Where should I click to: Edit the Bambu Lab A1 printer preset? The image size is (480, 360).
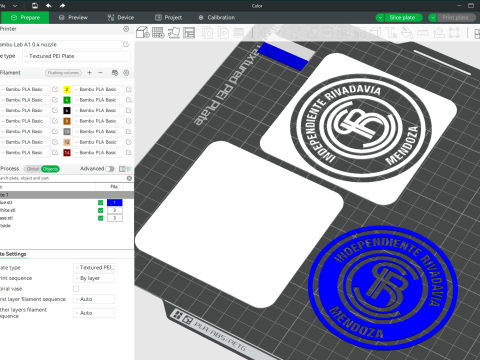click(126, 44)
